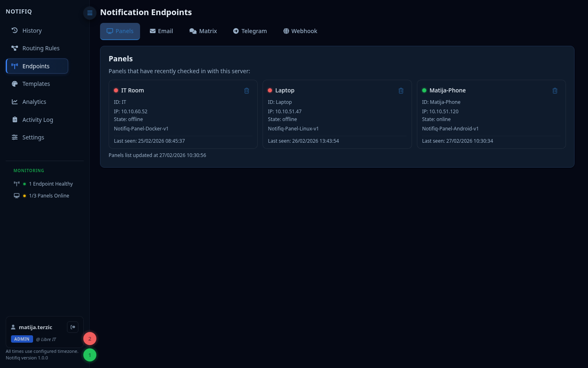The image size is (588, 368).
Task: Click State: online on Matija-Phone card
Action: pos(436,119)
